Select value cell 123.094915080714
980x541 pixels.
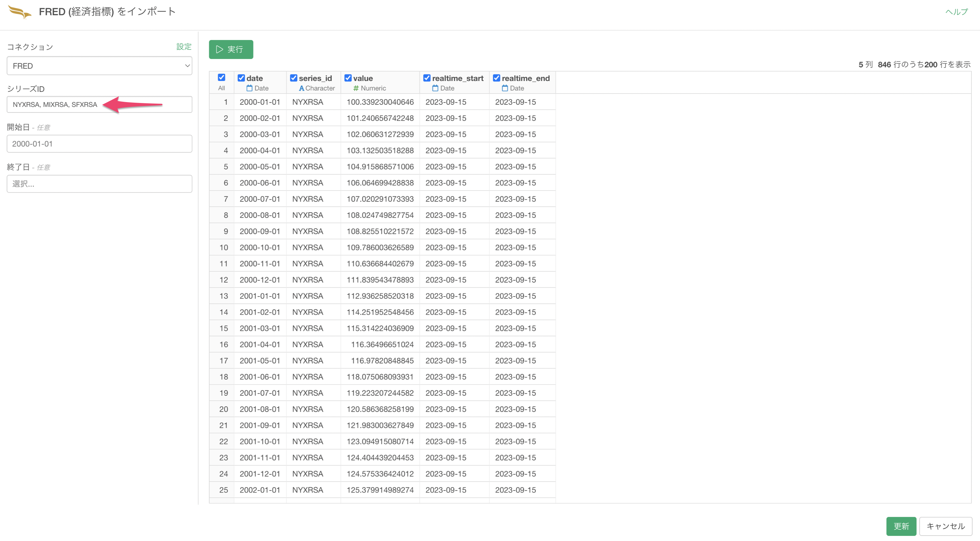[380, 442]
